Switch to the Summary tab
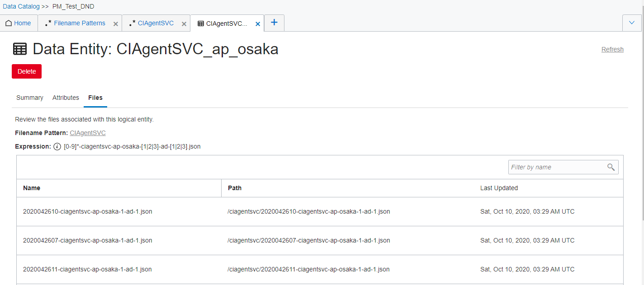Viewport: 644px width, 285px height. coord(30,98)
